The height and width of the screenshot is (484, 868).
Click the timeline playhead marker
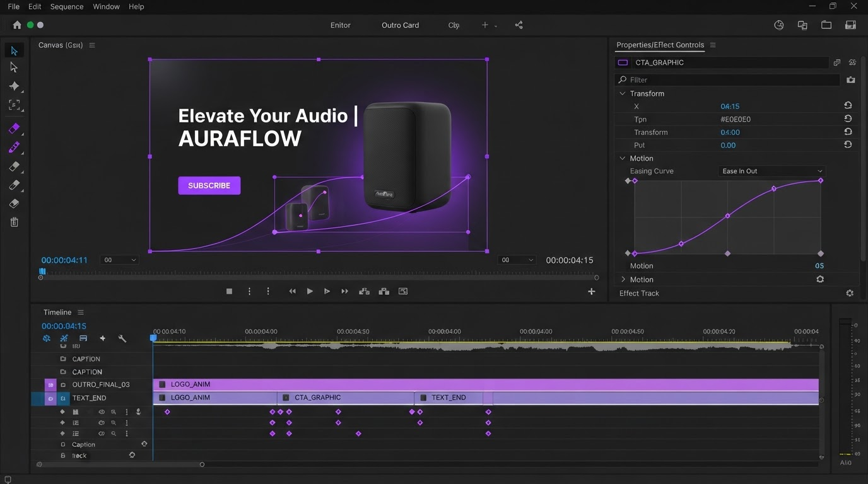click(153, 338)
